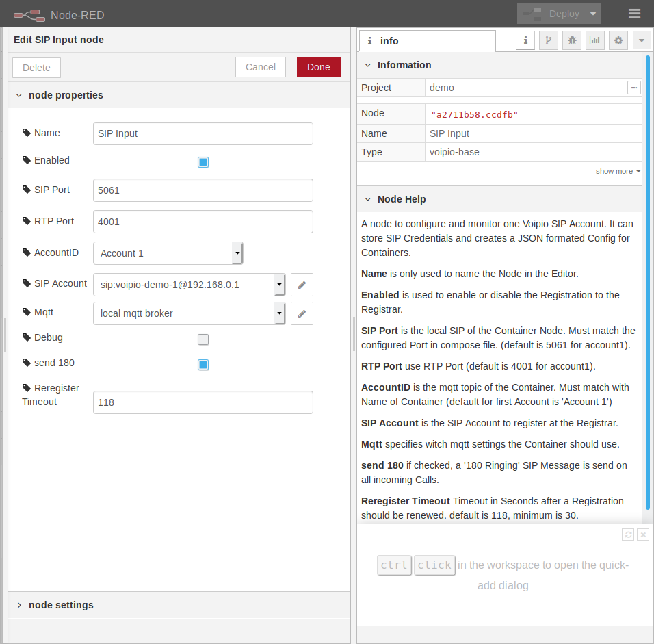Open the sidebar tabs dropdown arrow
The height and width of the screenshot is (644, 654).
(x=641, y=40)
